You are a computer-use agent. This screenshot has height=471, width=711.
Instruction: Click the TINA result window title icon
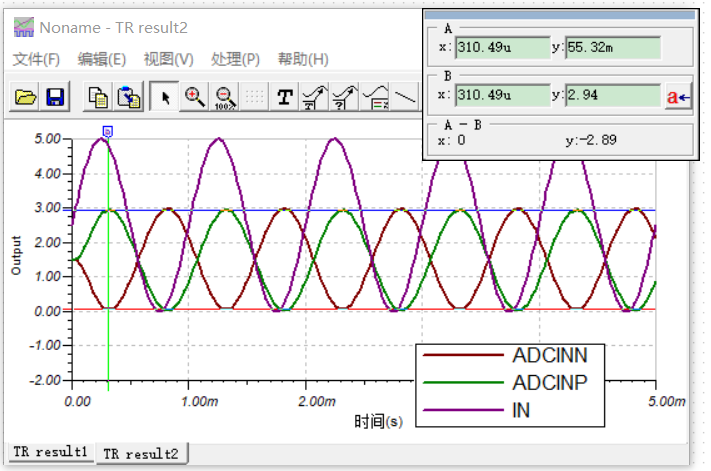click(24, 27)
